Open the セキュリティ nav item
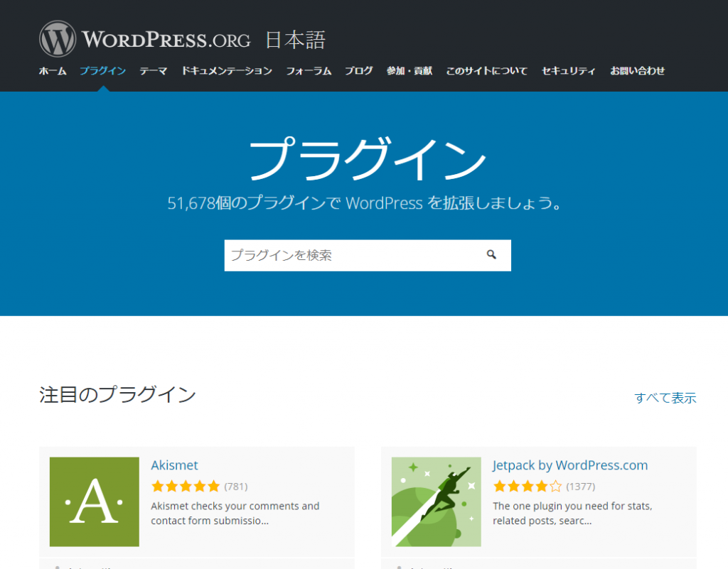Screen dimensions: 728x569 click(568, 71)
